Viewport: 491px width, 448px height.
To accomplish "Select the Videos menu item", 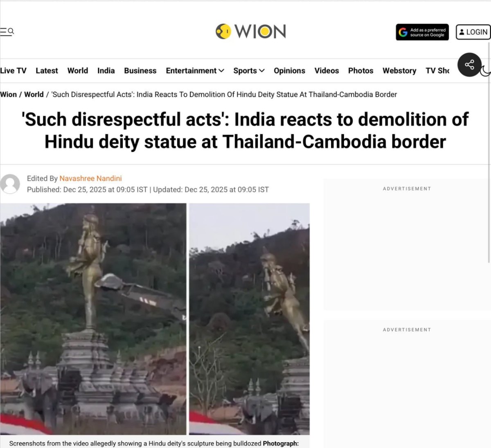I will pyautogui.click(x=327, y=71).
